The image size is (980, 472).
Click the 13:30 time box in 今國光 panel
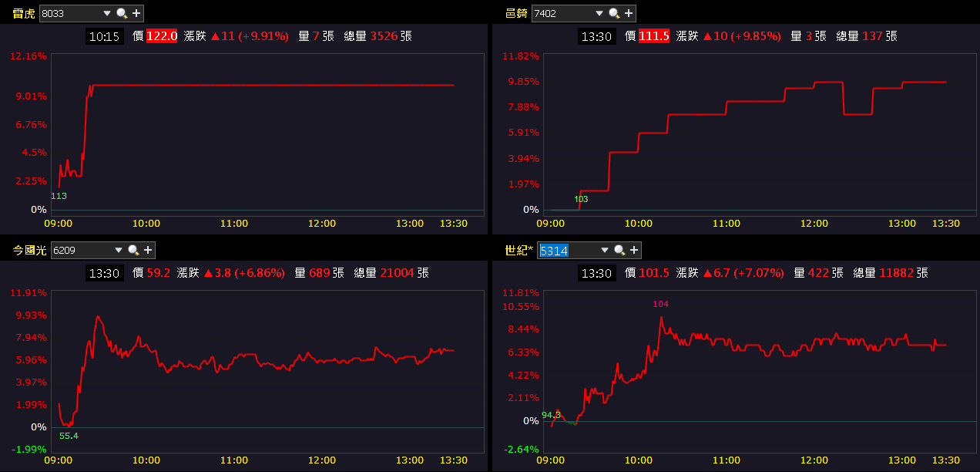(105, 272)
